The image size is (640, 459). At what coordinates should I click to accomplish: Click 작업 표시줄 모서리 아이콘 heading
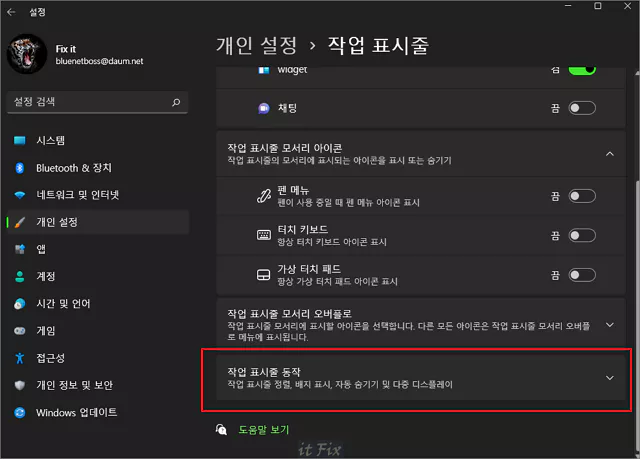(285, 148)
